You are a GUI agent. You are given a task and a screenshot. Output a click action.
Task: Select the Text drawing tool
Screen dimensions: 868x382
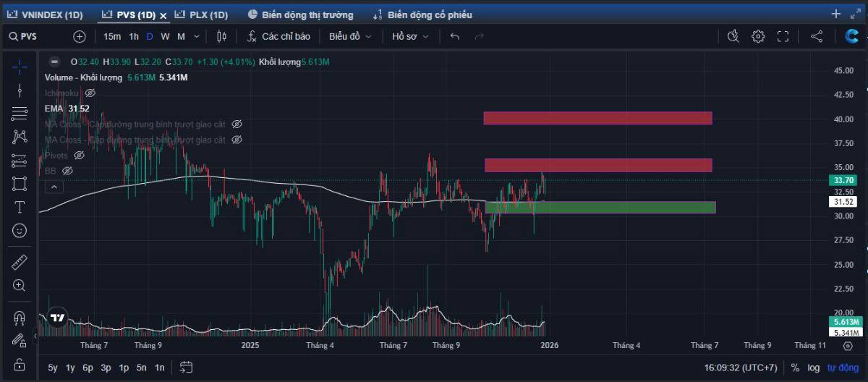point(20,207)
